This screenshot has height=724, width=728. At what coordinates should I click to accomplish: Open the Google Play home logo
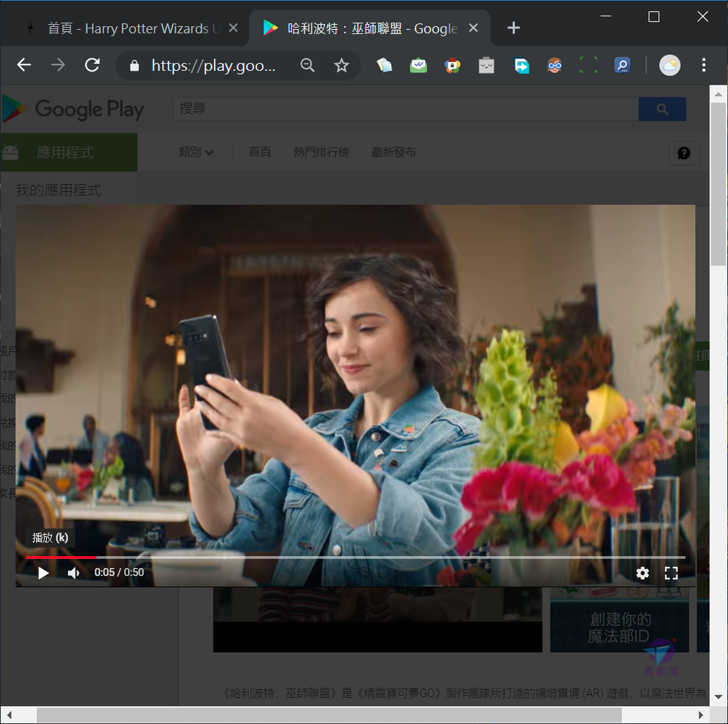pyautogui.click(x=73, y=109)
